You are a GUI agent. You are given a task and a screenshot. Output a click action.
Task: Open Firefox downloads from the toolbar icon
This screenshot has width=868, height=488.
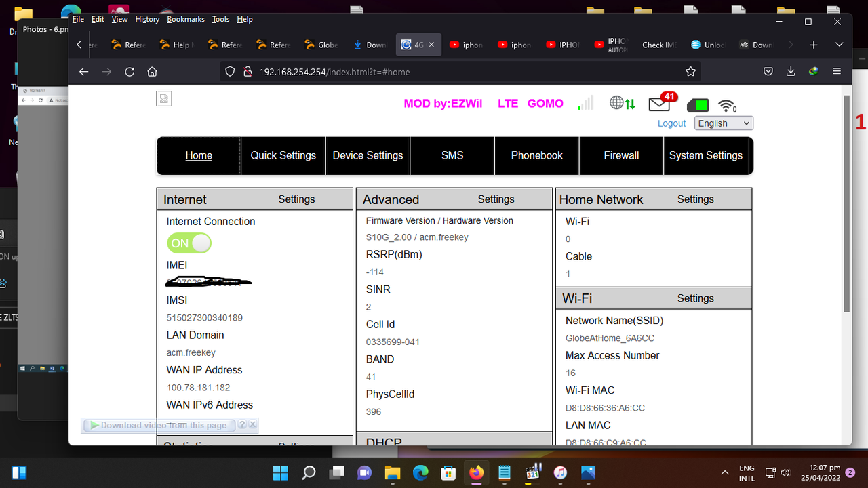coord(791,71)
